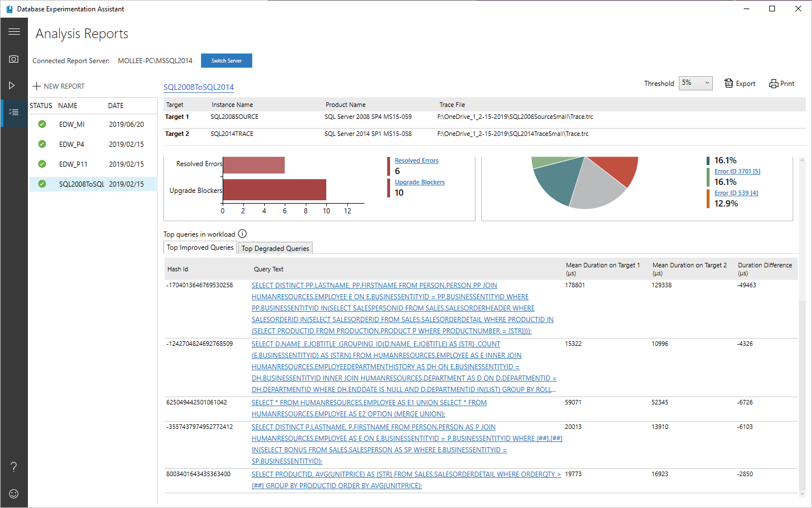Image resolution: width=812 pixels, height=508 pixels.
Task: Click the SQL2014TRACE instance name
Action: tap(232, 134)
